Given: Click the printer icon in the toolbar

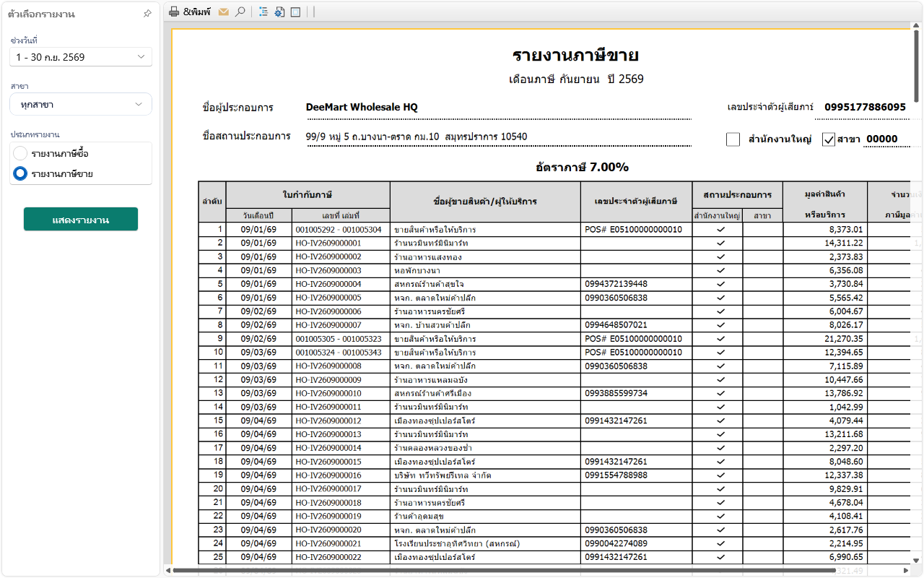Looking at the screenshot, I should point(174,12).
